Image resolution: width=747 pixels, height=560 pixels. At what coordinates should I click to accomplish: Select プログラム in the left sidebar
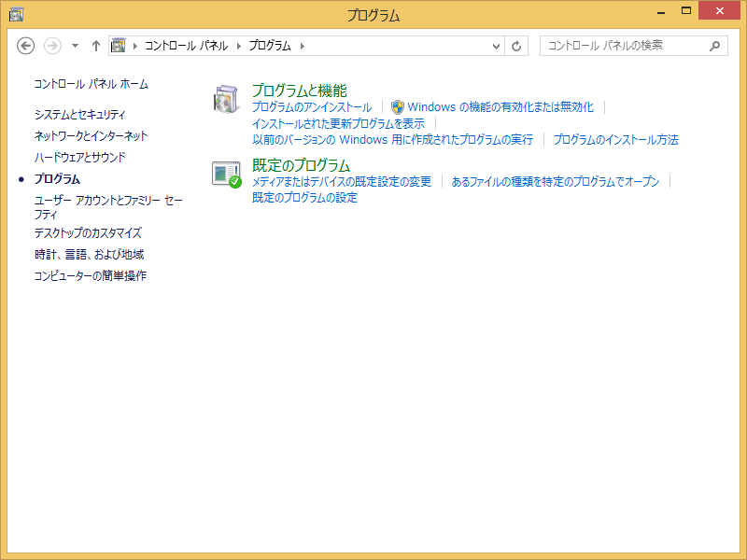pyautogui.click(x=57, y=179)
